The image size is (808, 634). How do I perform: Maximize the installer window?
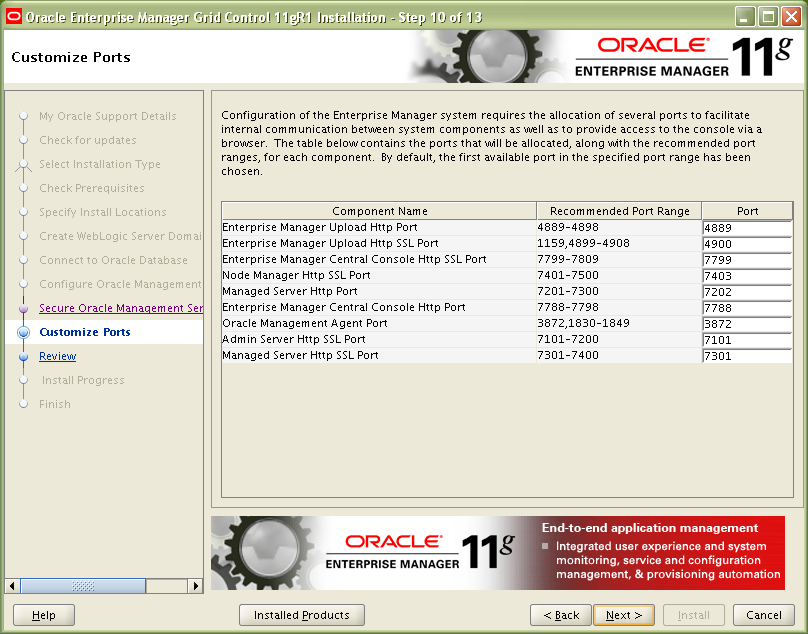768,17
